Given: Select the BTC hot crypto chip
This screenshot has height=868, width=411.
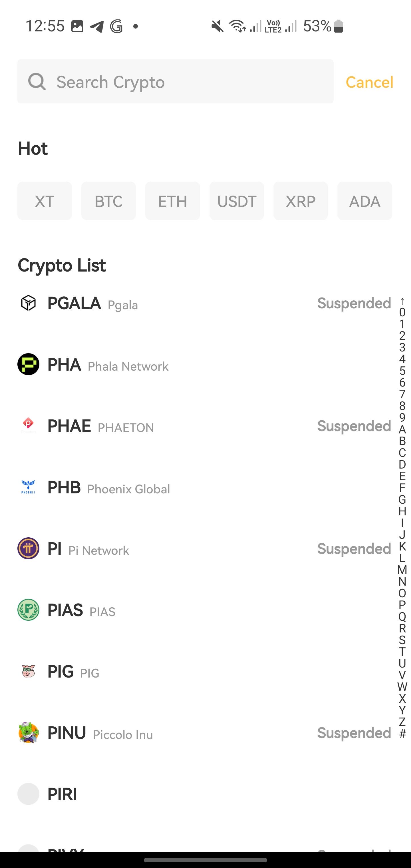Looking at the screenshot, I should click(x=108, y=201).
